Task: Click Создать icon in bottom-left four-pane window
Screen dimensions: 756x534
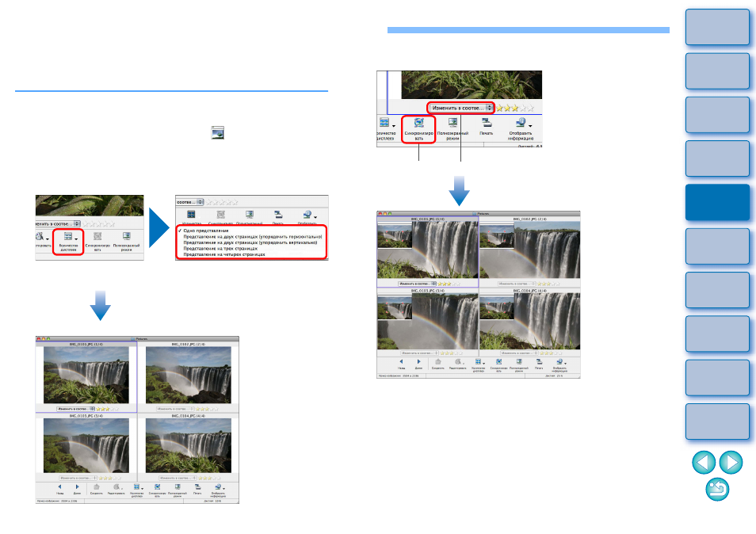Action: [x=97, y=486]
